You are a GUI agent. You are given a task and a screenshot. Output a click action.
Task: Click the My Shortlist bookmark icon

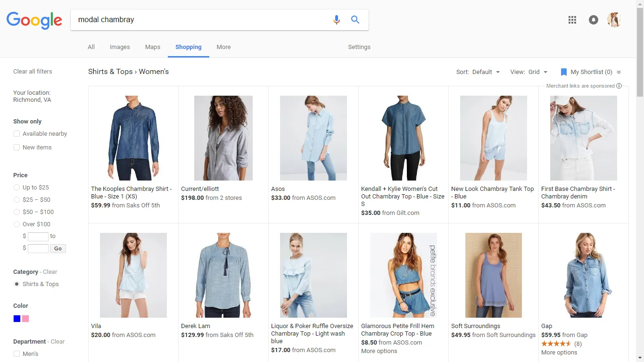pyautogui.click(x=563, y=72)
